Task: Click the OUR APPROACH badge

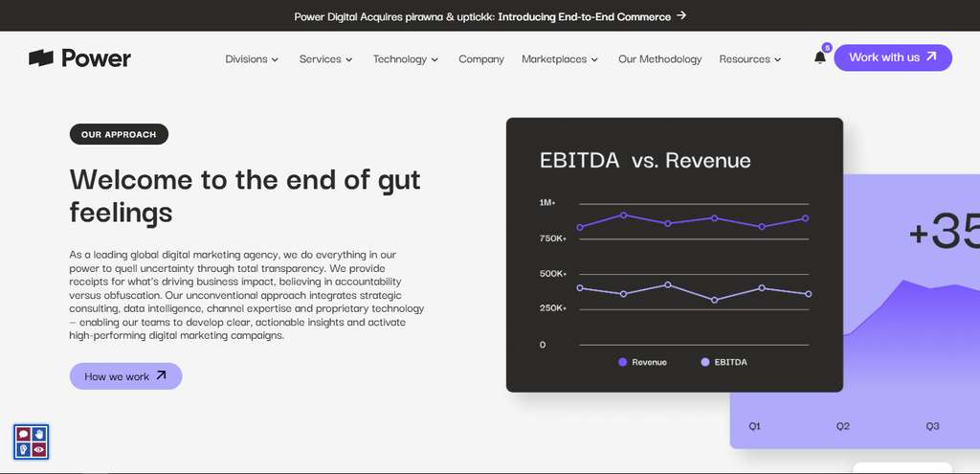Action: pos(119,134)
